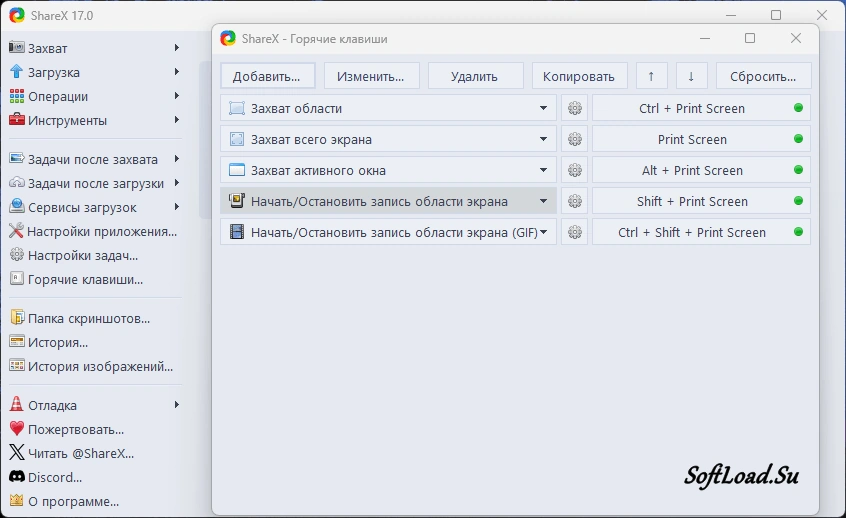Change the Shift + Print Screen hotkey binding

701,201
